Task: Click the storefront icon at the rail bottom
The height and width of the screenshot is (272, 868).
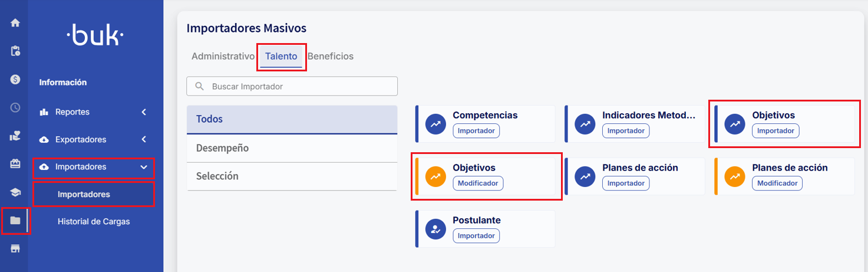Action: click(x=15, y=248)
